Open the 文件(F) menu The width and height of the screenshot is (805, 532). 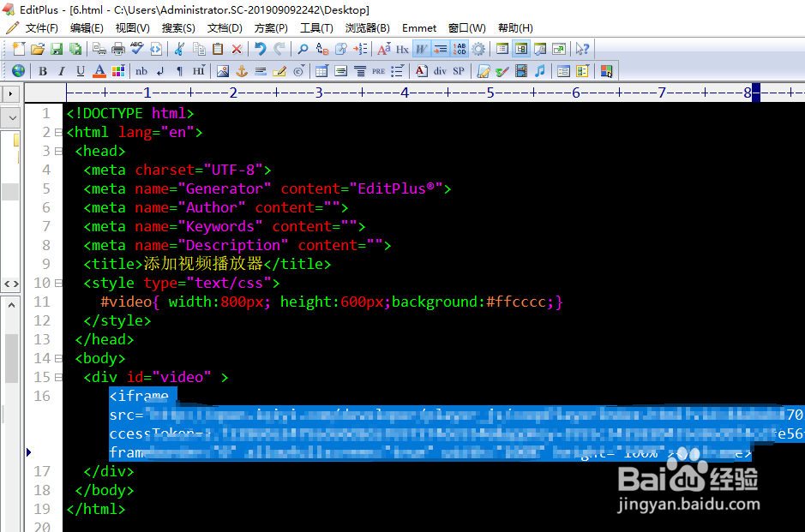coord(42,28)
